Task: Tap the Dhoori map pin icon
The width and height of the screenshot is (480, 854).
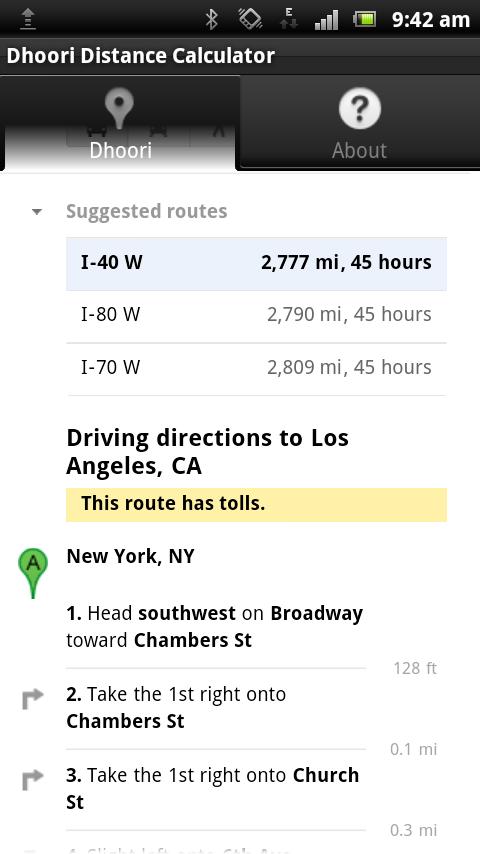Action: tap(120, 108)
